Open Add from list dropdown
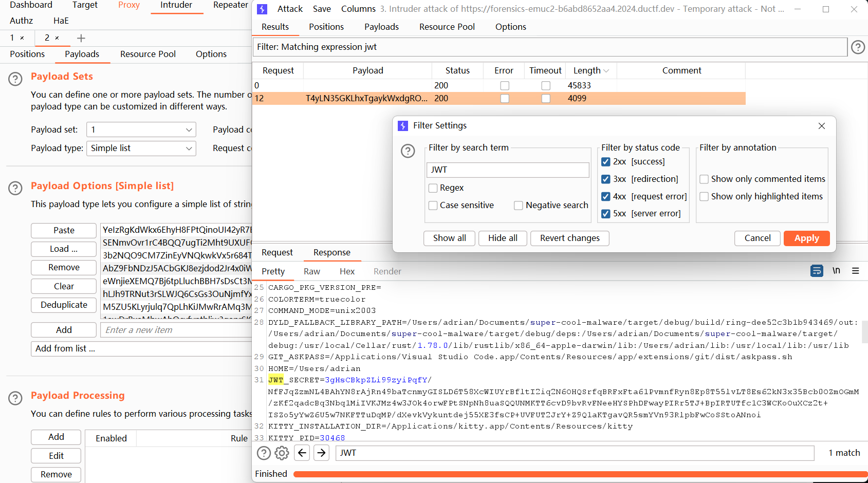Viewport: 868px width, 483px height. point(141,349)
